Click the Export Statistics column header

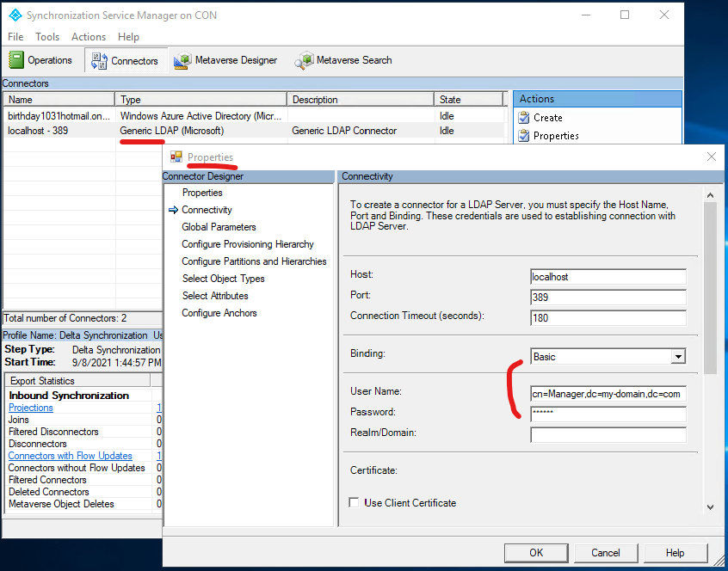click(77, 381)
